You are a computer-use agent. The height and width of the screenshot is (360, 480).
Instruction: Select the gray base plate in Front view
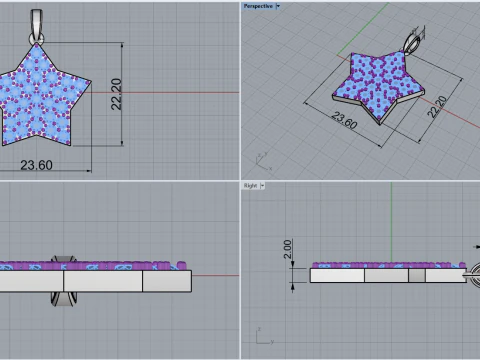[96, 281]
